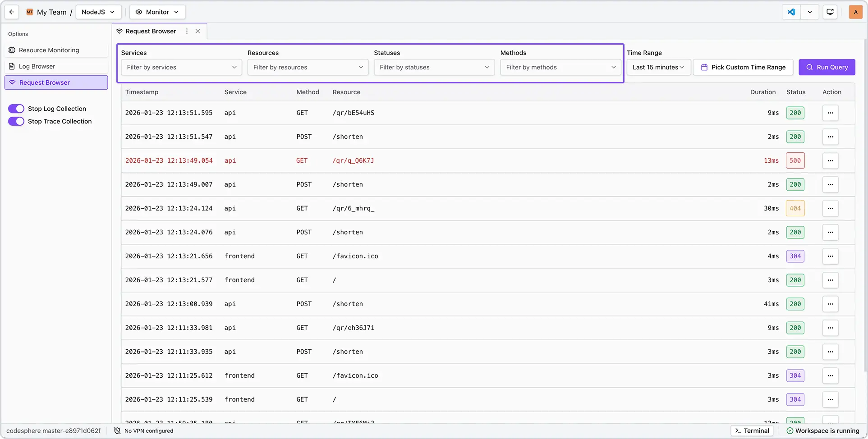Close the Request Browser tab
This screenshot has height=439, width=868.
point(197,31)
